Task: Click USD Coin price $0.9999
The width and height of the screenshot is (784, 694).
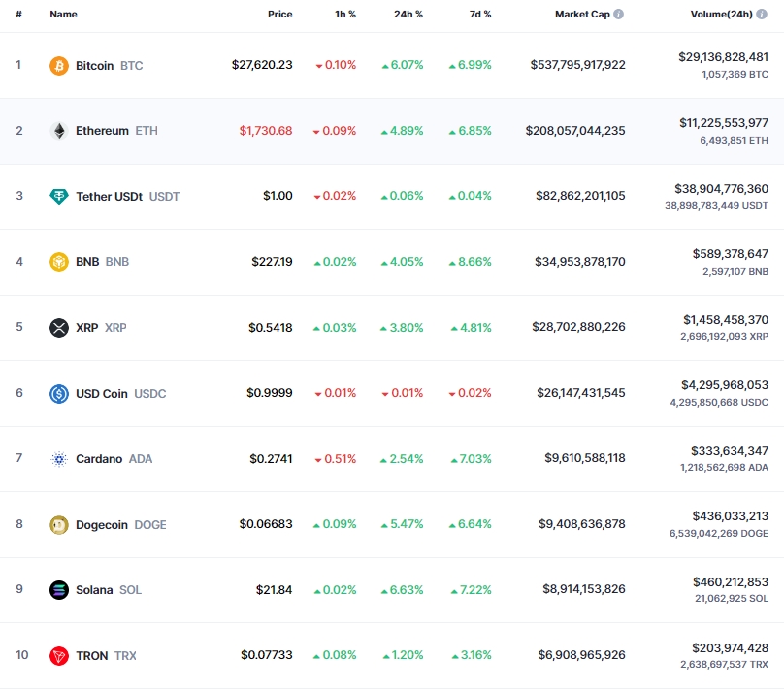Action: [270, 393]
